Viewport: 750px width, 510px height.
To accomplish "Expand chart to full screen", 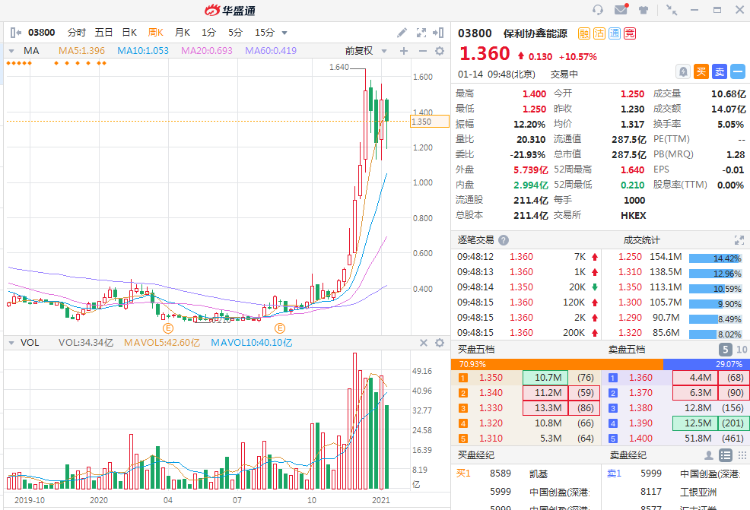I will (421, 33).
